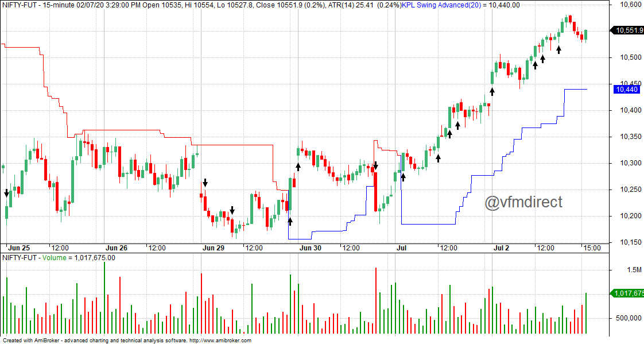The image size is (644, 344).
Task: Click the down-arrow signal above the Jun 30 red candle
Action: [x=376, y=165]
